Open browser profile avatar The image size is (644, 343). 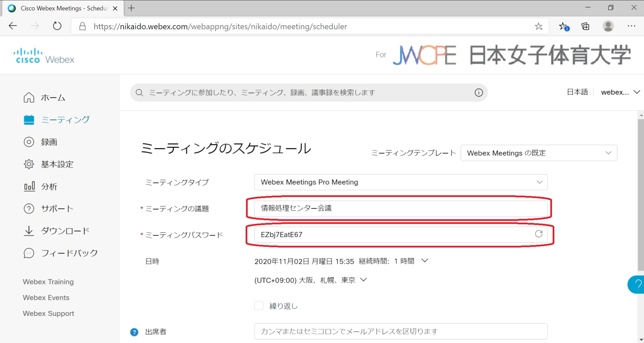pyautogui.click(x=608, y=26)
